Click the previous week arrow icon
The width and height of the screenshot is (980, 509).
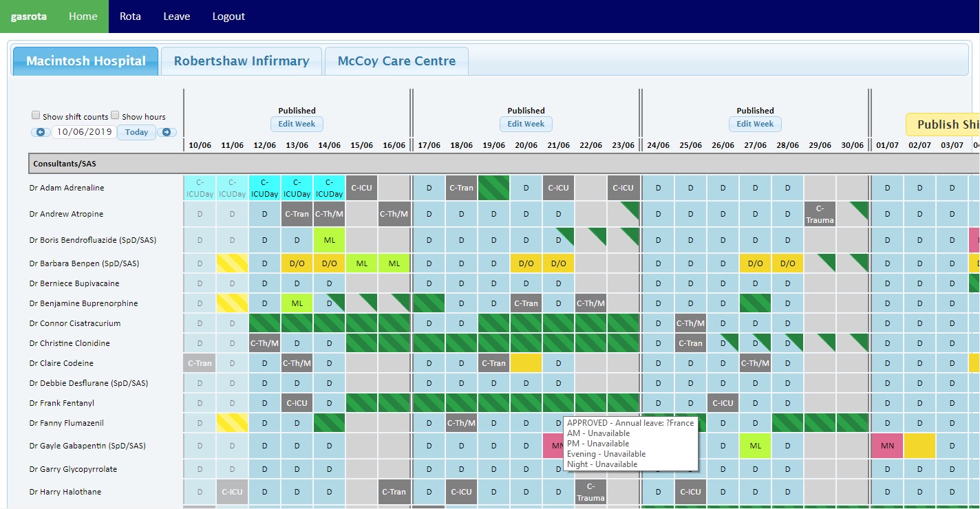pos(40,132)
